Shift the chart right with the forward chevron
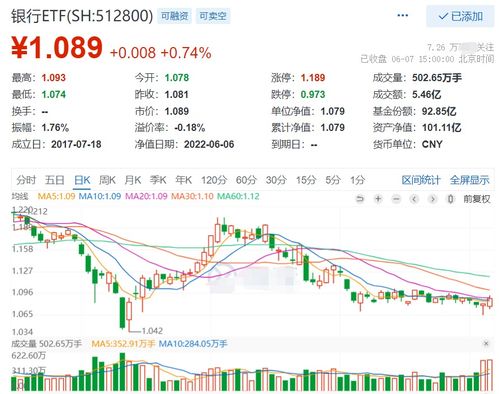Viewport: 499px width, 394px height. coord(432,199)
